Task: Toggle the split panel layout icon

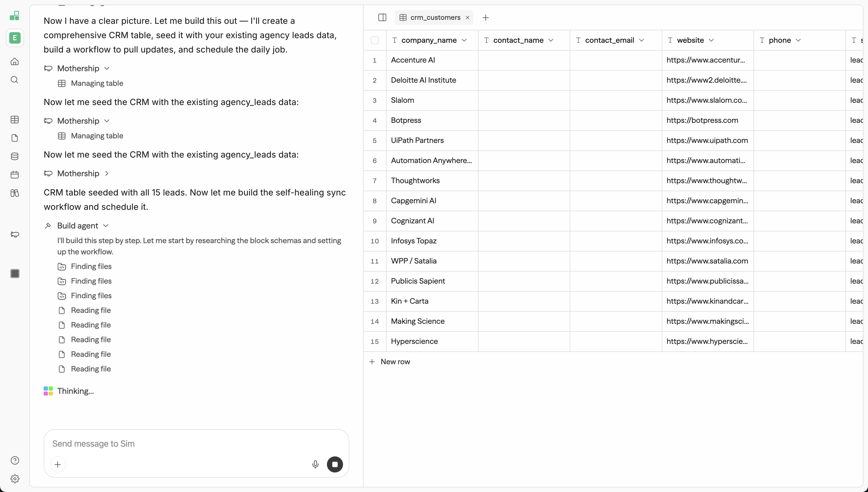Action: click(382, 18)
